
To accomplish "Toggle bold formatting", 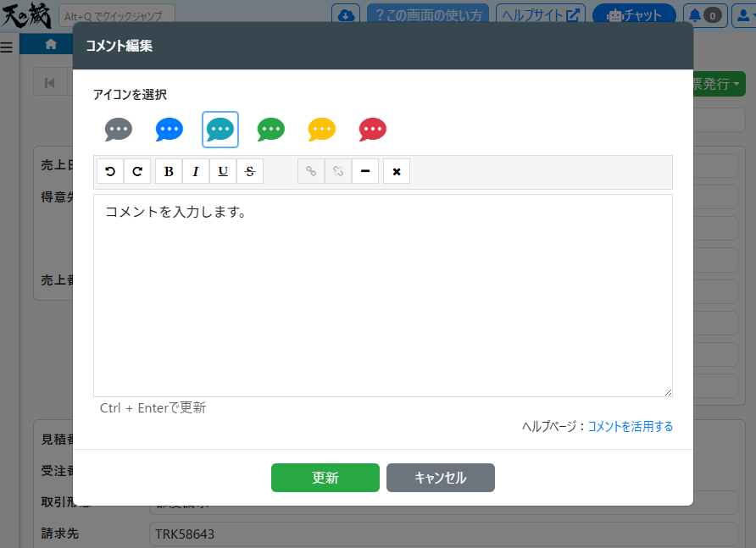I will (x=169, y=171).
